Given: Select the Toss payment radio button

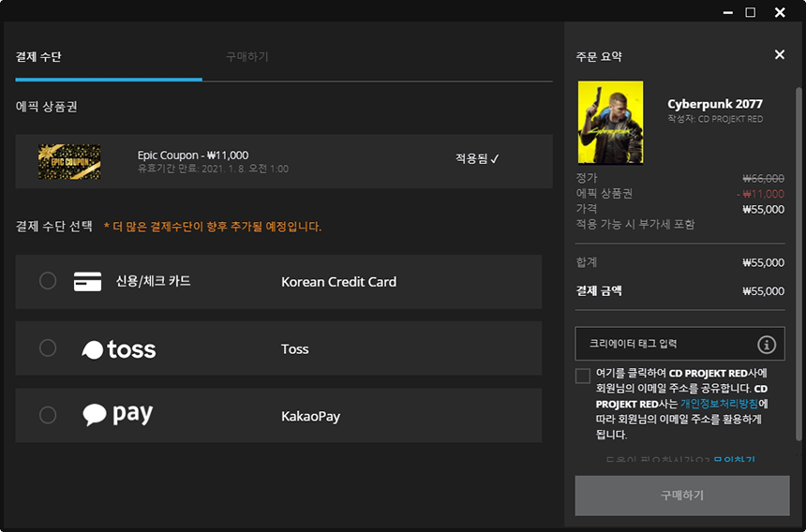Looking at the screenshot, I should pos(48,348).
